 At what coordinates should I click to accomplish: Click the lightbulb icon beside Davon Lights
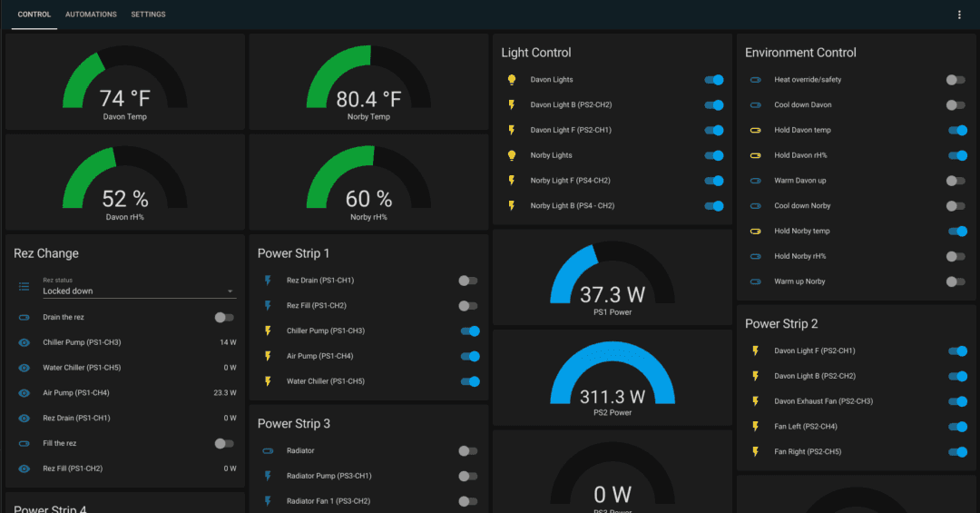[x=511, y=80]
